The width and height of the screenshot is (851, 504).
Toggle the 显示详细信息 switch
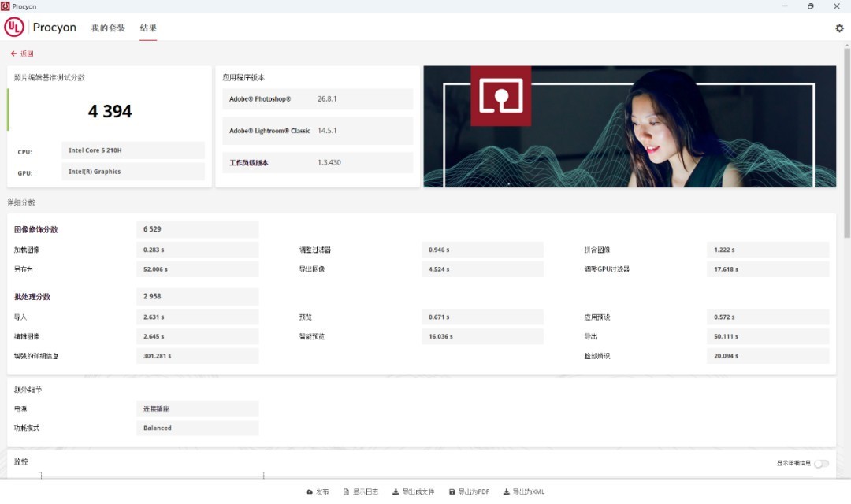tap(821, 463)
